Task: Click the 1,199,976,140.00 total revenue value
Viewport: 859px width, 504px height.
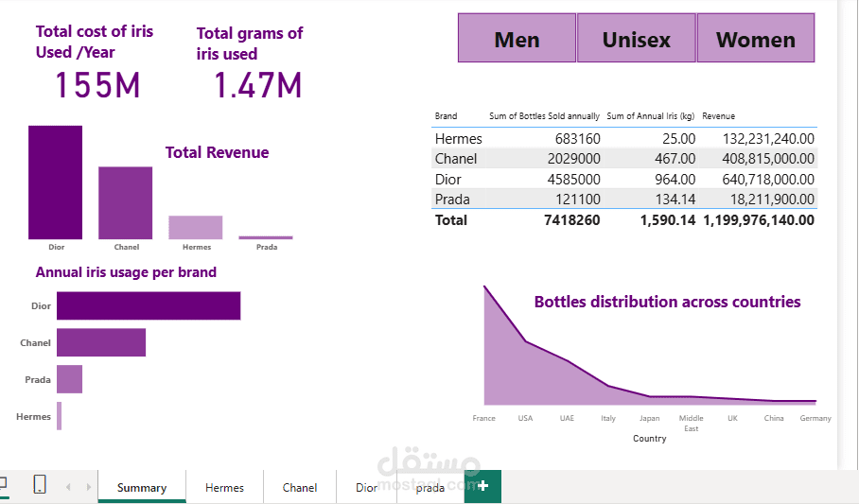Action: coord(759,220)
